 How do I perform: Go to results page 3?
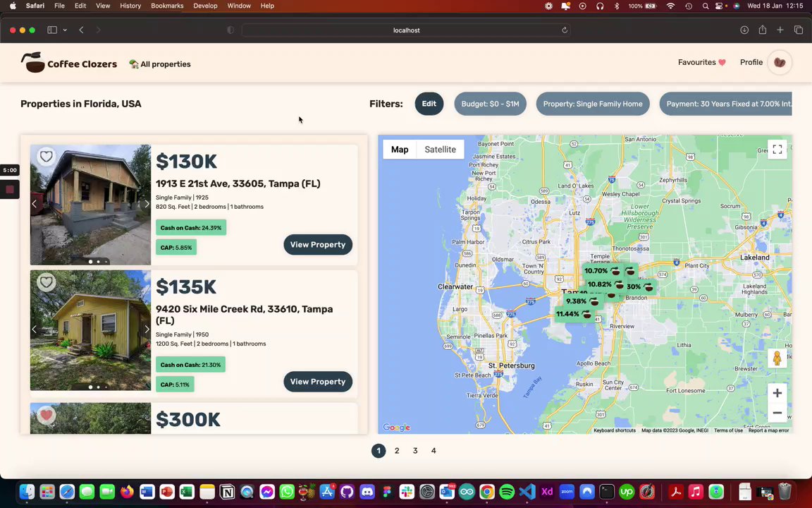[414, 451]
